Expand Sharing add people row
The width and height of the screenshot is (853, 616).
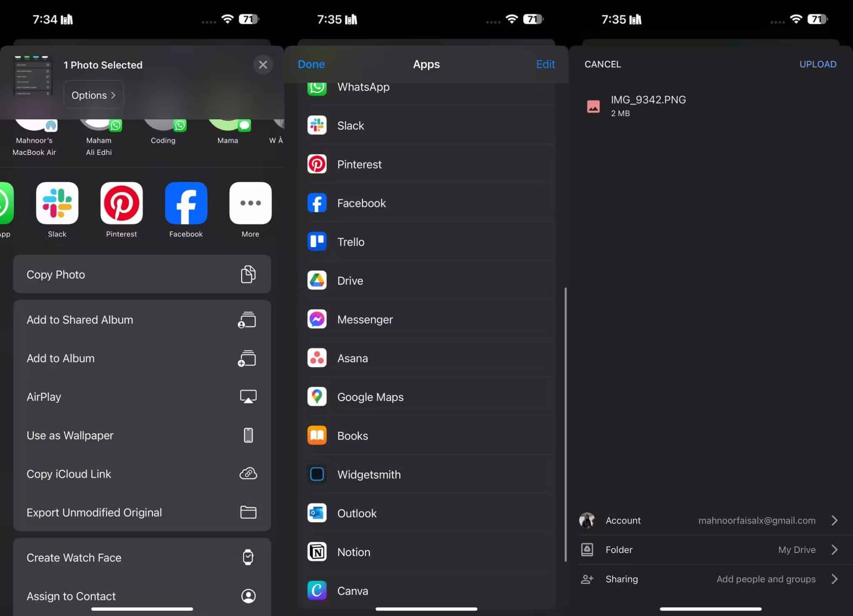834,579
